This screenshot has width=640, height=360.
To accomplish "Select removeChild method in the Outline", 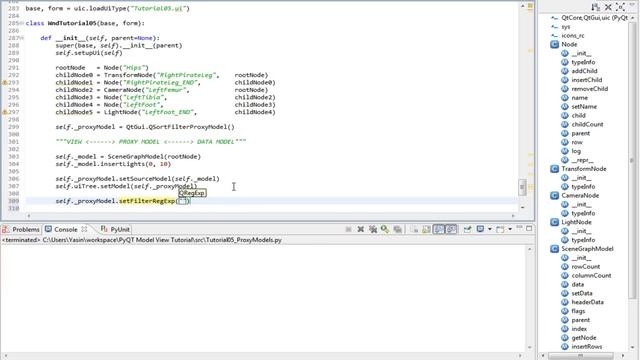I will (x=589, y=89).
